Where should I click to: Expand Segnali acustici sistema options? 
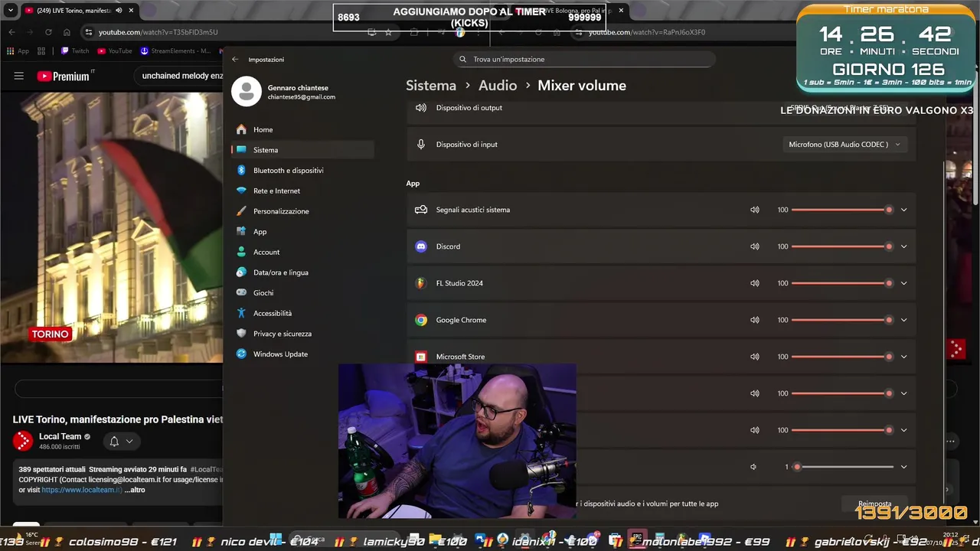pos(903,210)
